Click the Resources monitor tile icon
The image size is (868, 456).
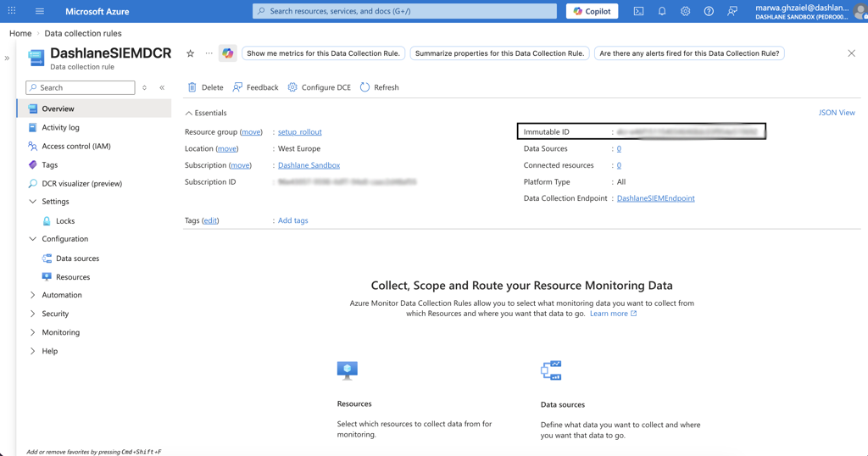[x=347, y=370]
